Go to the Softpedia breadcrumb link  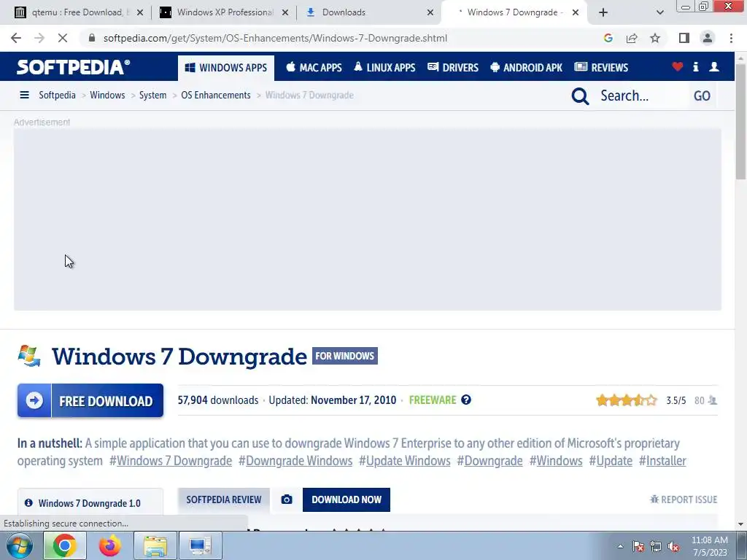click(57, 96)
